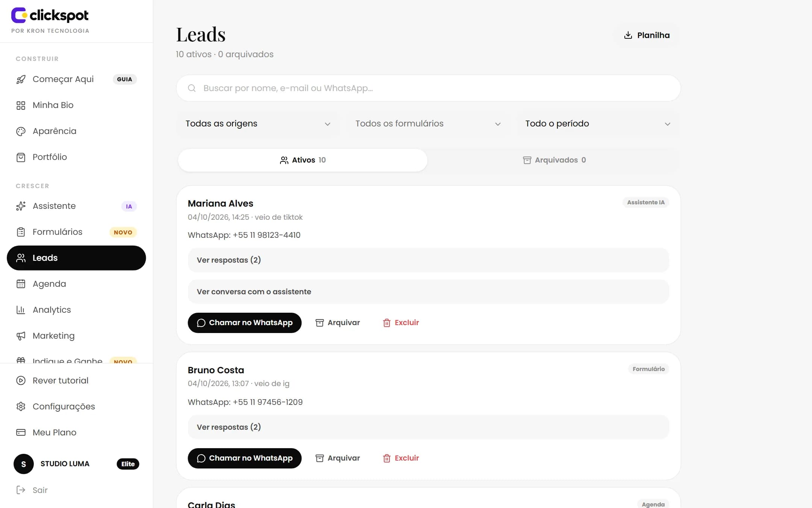
Task: Excluir Mariana Alves lead
Action: point(401,323)
